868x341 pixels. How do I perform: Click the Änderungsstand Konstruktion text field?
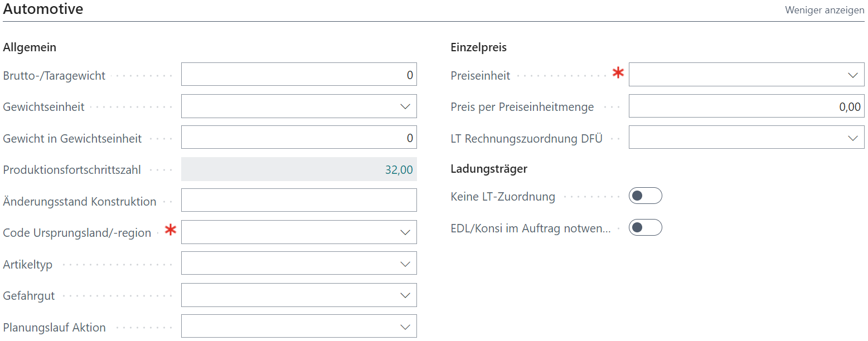[x=298, y=201]
